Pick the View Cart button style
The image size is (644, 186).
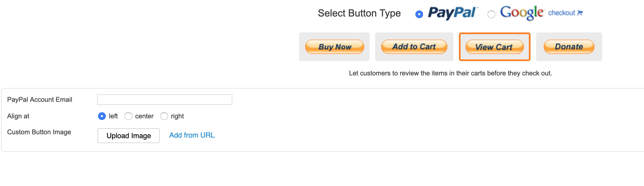tap(494, 47)
